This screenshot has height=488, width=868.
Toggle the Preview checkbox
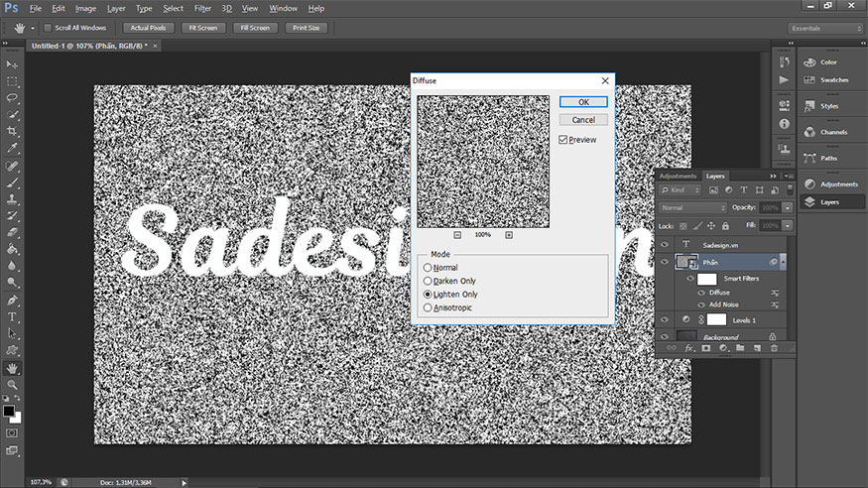pos(563,140)
